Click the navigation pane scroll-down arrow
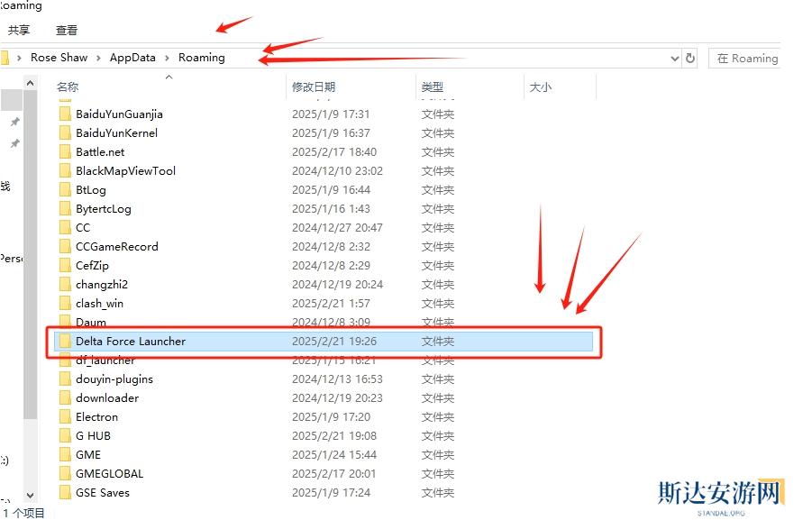Viewport: 812px width, 520px height. pos(30,495)
